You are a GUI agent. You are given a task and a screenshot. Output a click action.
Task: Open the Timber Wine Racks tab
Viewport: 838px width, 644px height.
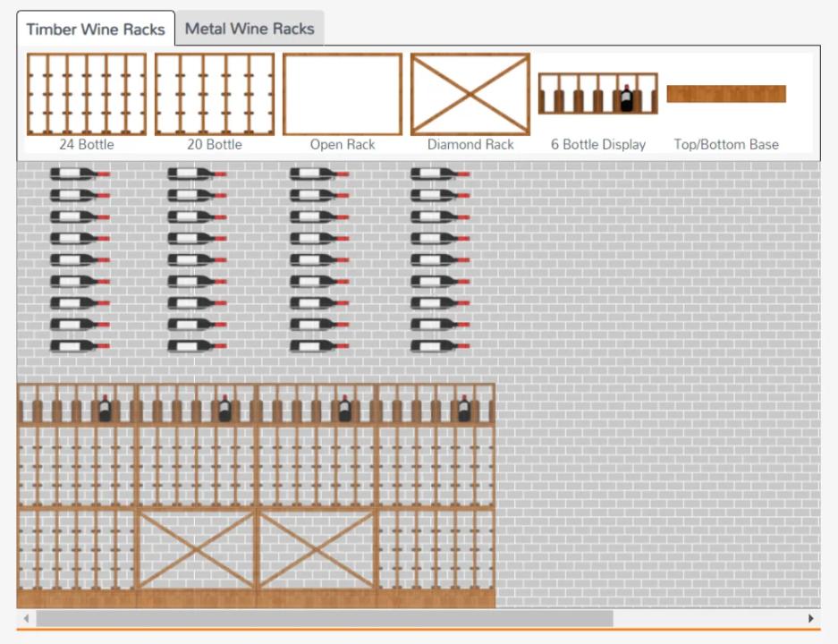[x=96, y=29]
